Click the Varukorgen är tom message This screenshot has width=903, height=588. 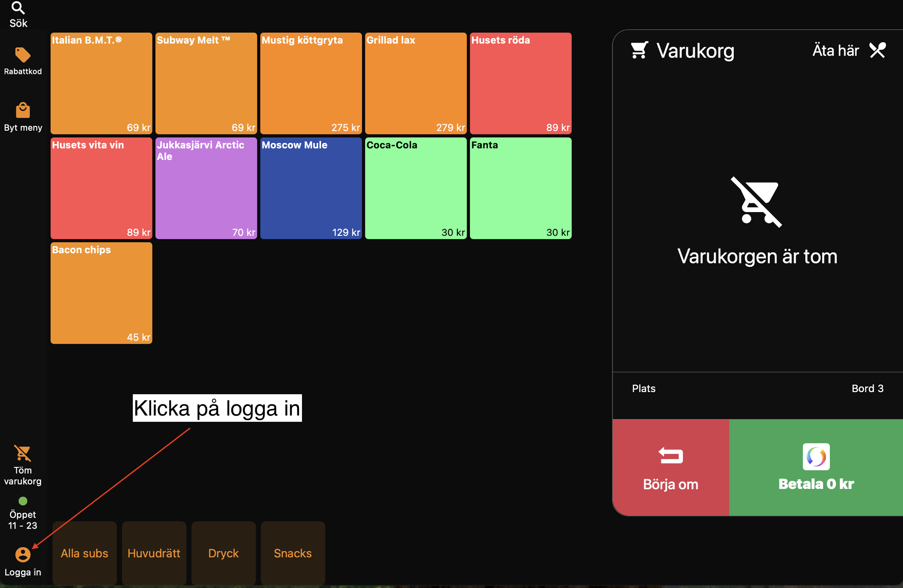point(757,256)
